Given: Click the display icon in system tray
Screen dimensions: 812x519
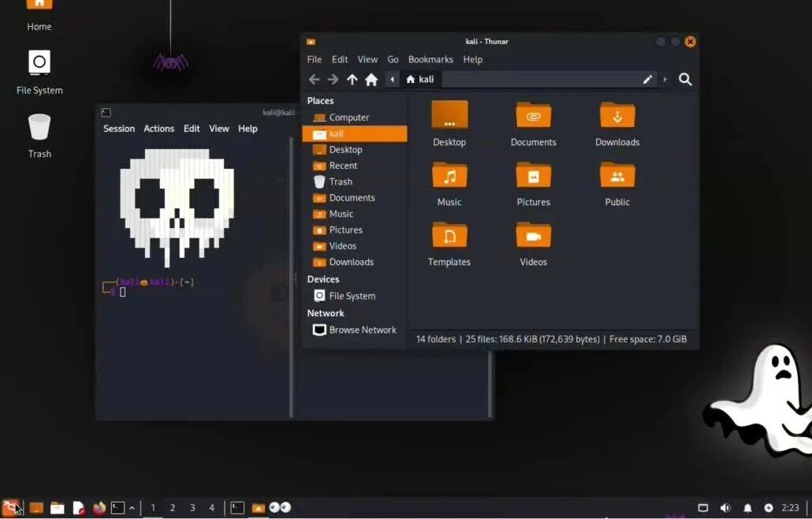Looking at the screenshot, I should click(x=702, y=508).
